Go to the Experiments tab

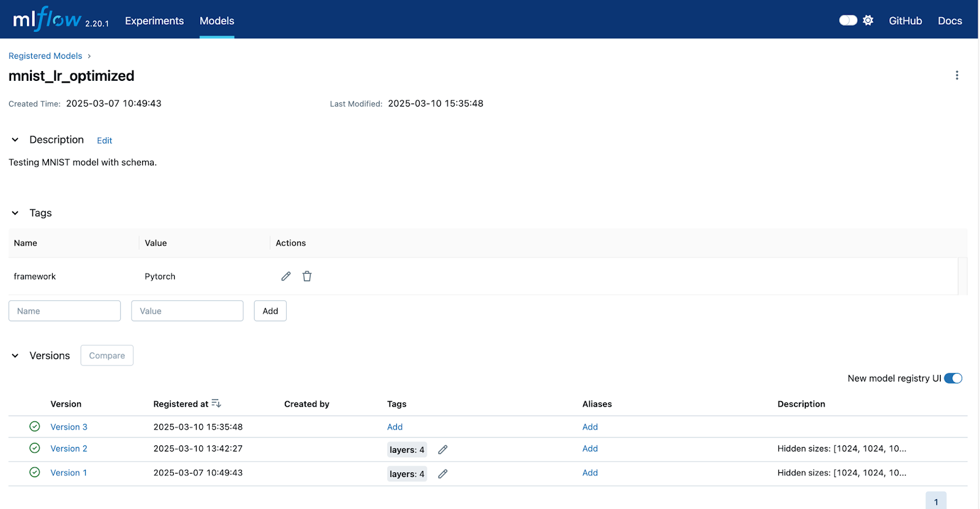pos(154,21)
